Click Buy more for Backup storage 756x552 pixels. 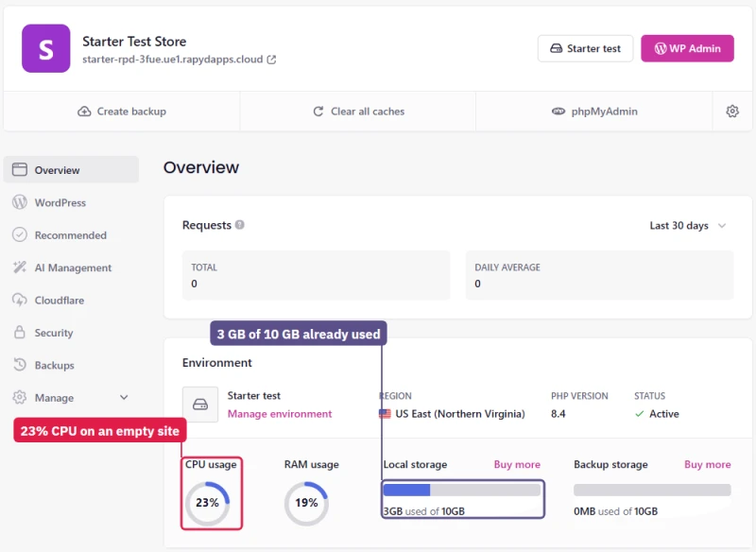pyautogui.click(x=707, y=464)
